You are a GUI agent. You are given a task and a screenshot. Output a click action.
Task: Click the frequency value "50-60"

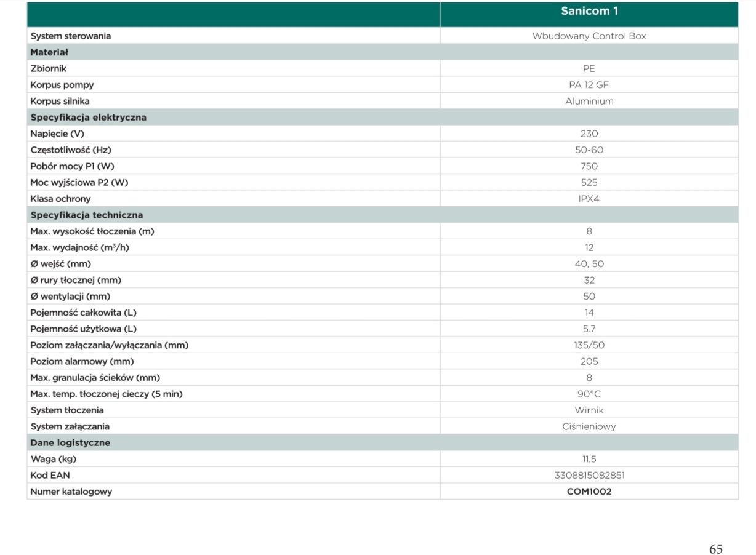[x=589, y=150]
